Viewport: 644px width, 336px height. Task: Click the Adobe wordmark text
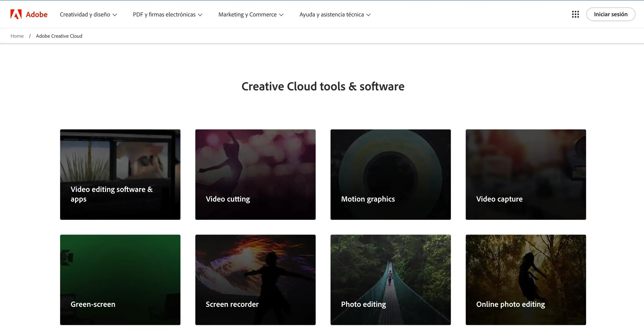point(36,14)
